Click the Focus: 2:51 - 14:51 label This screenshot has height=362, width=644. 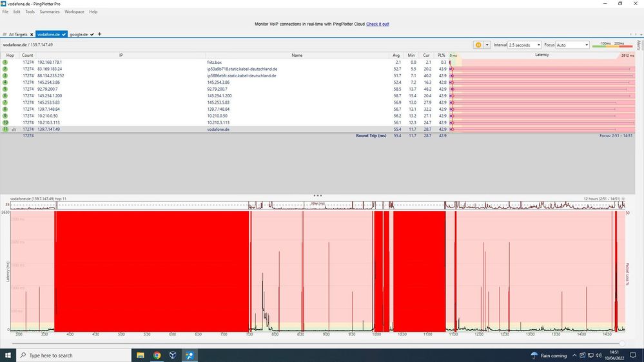pos(616,136)
